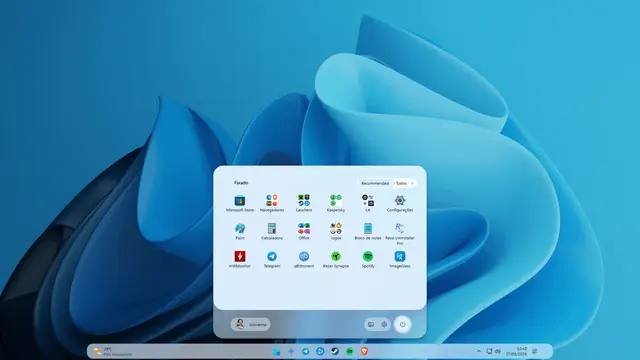Open the notification center icon
The image size is (640, 360).
(x=535, y=351)
